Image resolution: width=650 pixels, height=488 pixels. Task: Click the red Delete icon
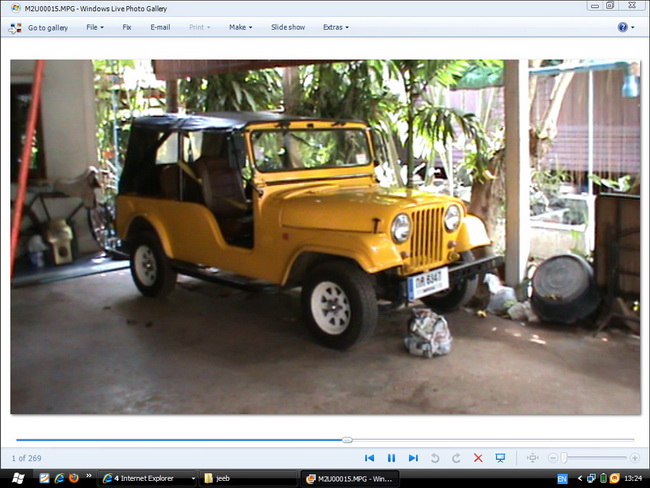tap(478, 458)
